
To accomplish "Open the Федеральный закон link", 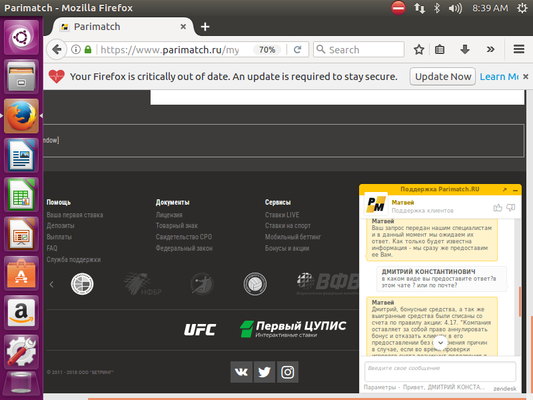I will coord(184,248).
